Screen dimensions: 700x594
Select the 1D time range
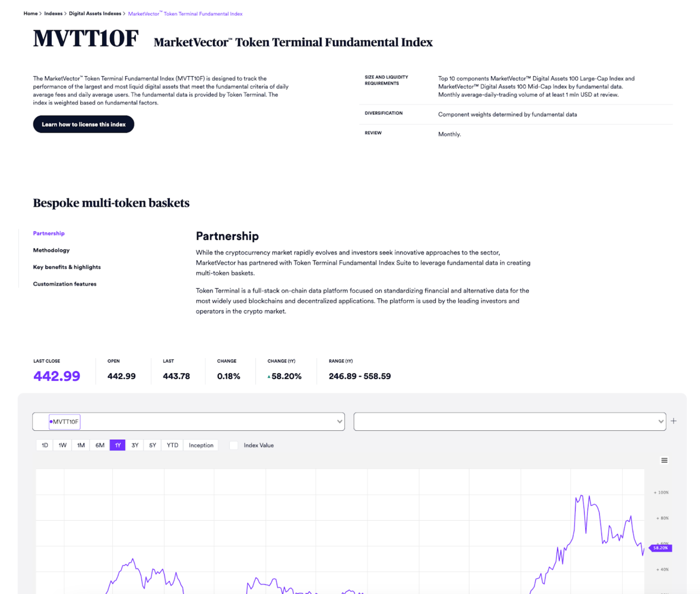coord(45,445)
